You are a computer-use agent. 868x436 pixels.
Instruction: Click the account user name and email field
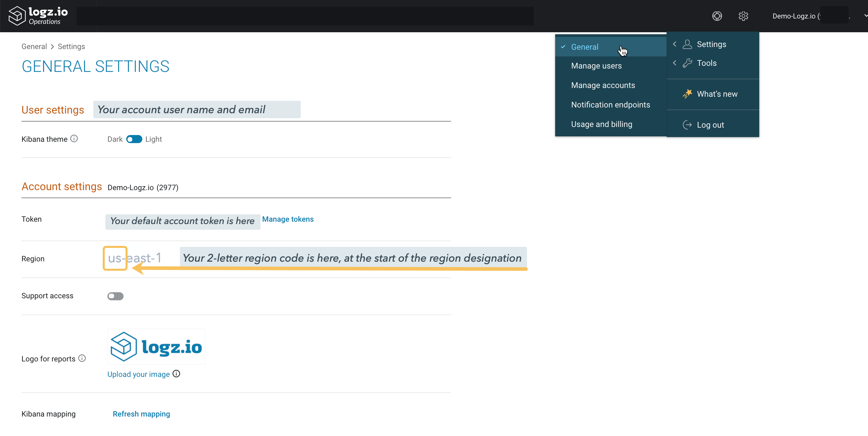[197, 110]
